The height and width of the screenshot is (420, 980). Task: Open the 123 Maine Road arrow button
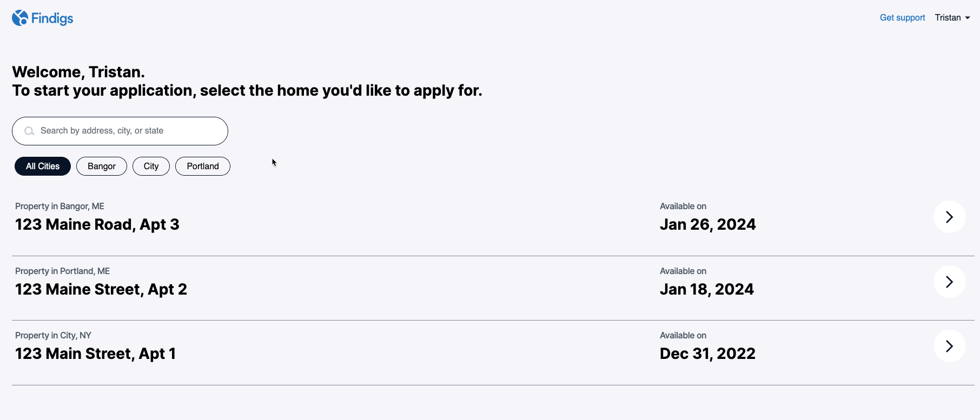pos(949,217)
